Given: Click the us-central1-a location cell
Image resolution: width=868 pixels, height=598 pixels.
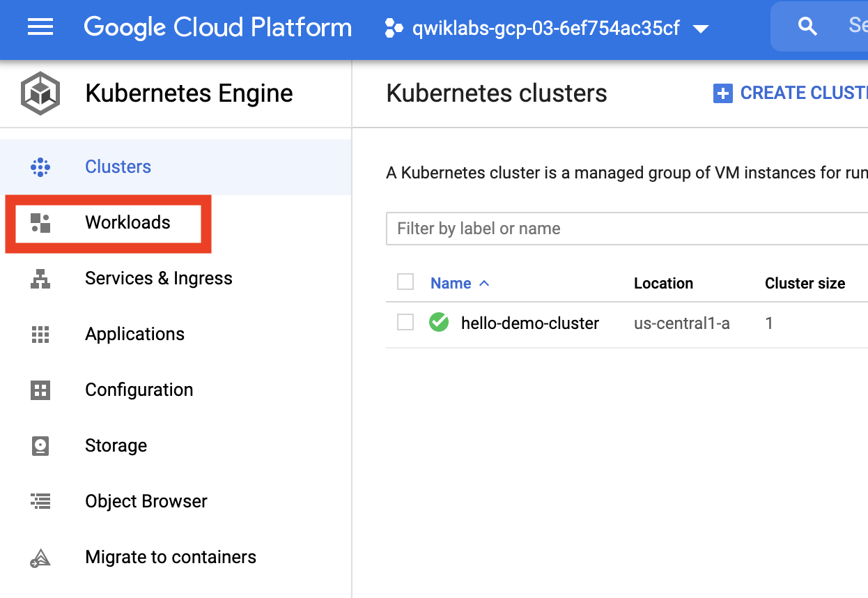Looking at the screenshot, I should tap(682, 323).
